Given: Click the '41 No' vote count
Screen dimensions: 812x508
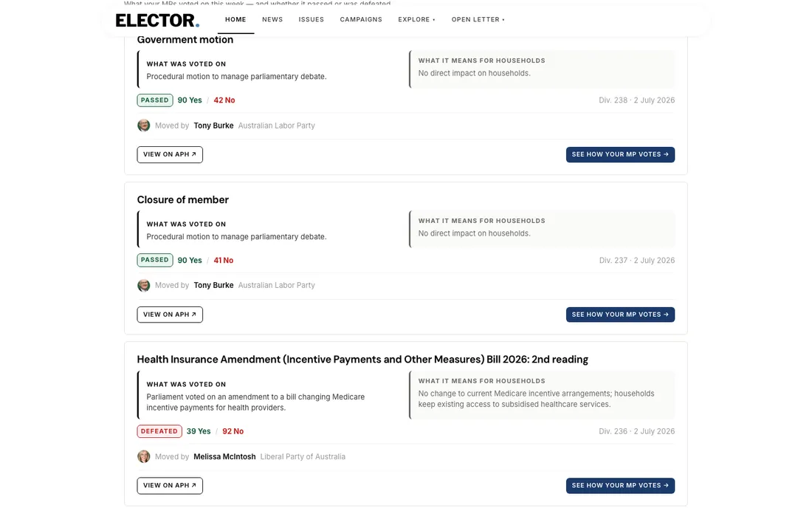Looking at the screenshot, I should pyautogui.click(x=223, y=261).
